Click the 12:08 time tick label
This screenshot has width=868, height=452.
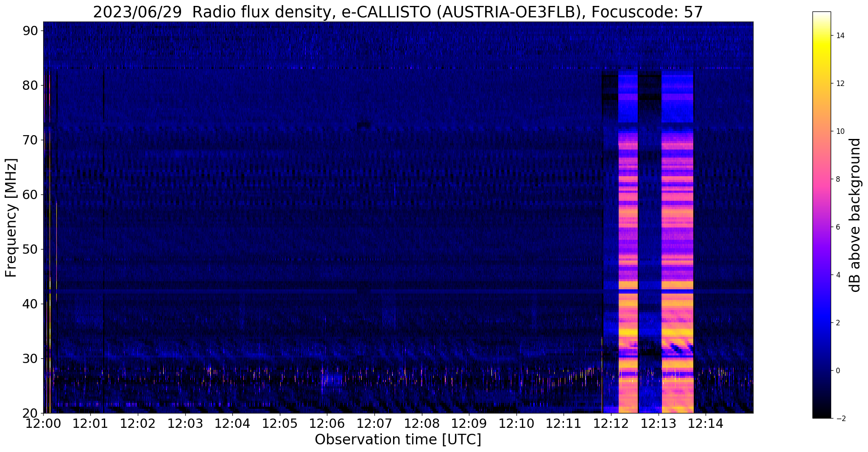coord(422,424)
